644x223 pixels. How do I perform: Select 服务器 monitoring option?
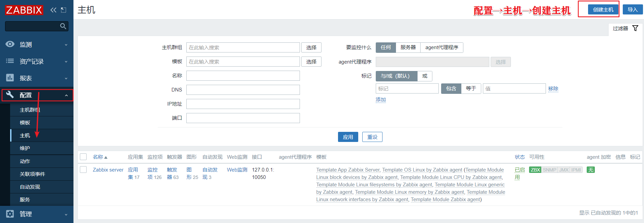point(408,47)
